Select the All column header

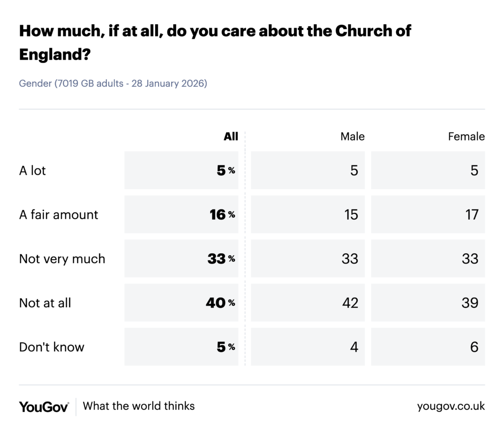click(230, 136)
